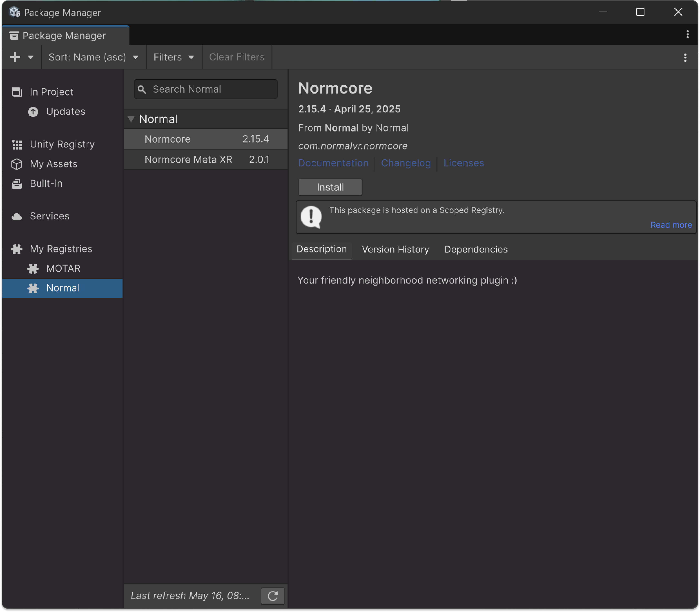Screen dimensions: 700x612
Task: Click the Install button
Action: point(330,187)
